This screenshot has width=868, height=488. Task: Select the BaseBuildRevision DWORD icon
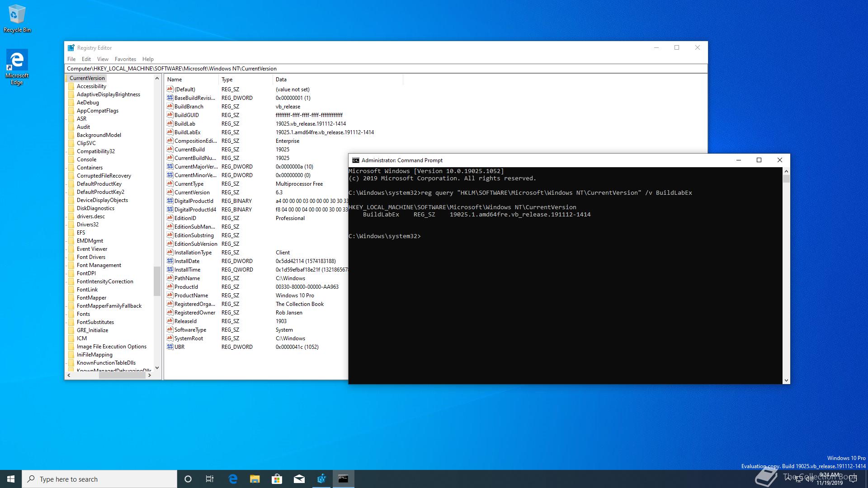click(170, 98)
